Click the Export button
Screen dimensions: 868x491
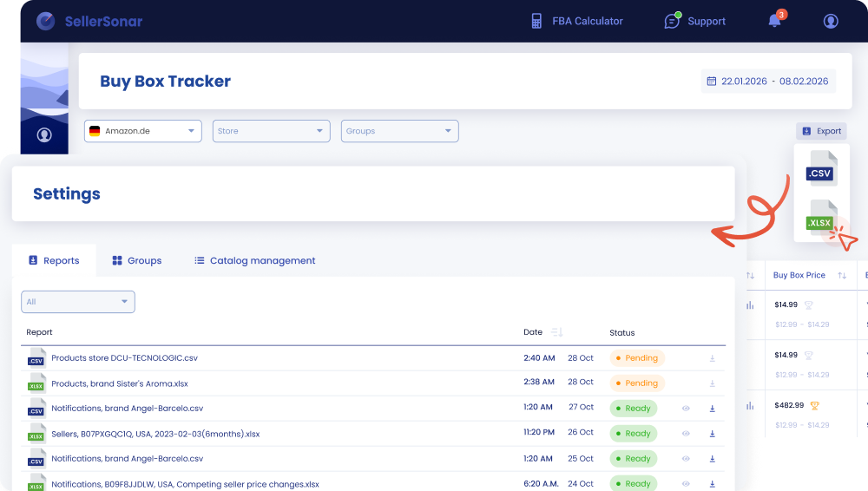point(821,131)
